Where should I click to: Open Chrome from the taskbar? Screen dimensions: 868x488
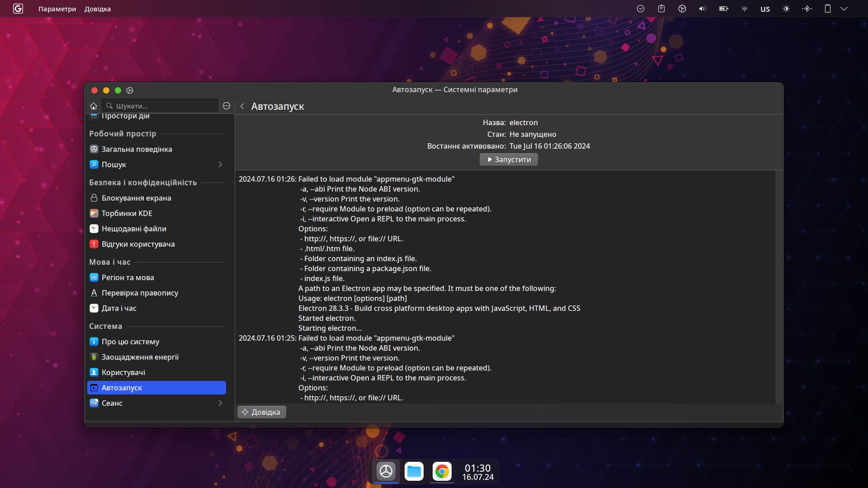[x=443, y=471]
